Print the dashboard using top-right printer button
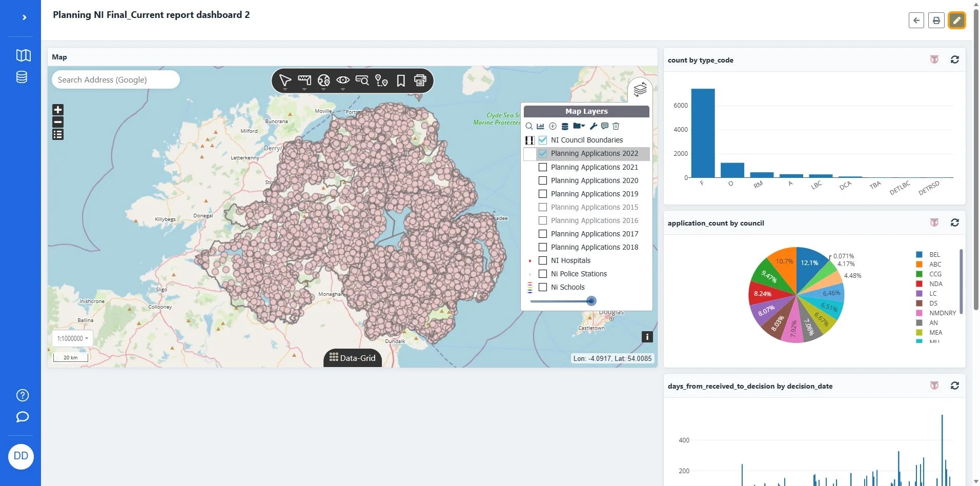Screen dimensions: 980x486 [x=936, y=21]
